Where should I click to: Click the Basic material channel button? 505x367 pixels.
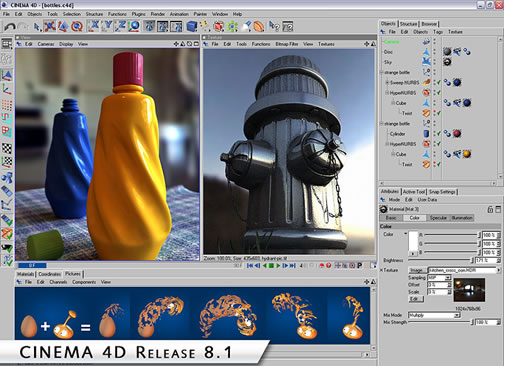coord(391,218)
